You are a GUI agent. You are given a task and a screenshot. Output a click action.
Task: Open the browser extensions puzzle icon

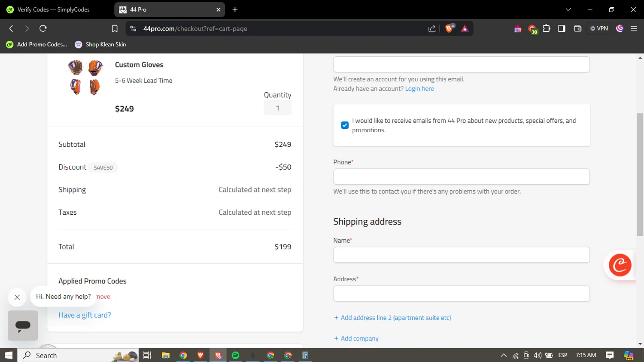tap(546, 28)
